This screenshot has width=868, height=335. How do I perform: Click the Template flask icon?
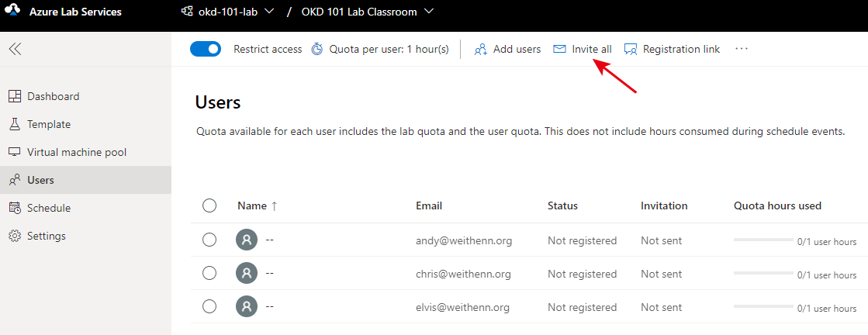(x=15, y=124)
